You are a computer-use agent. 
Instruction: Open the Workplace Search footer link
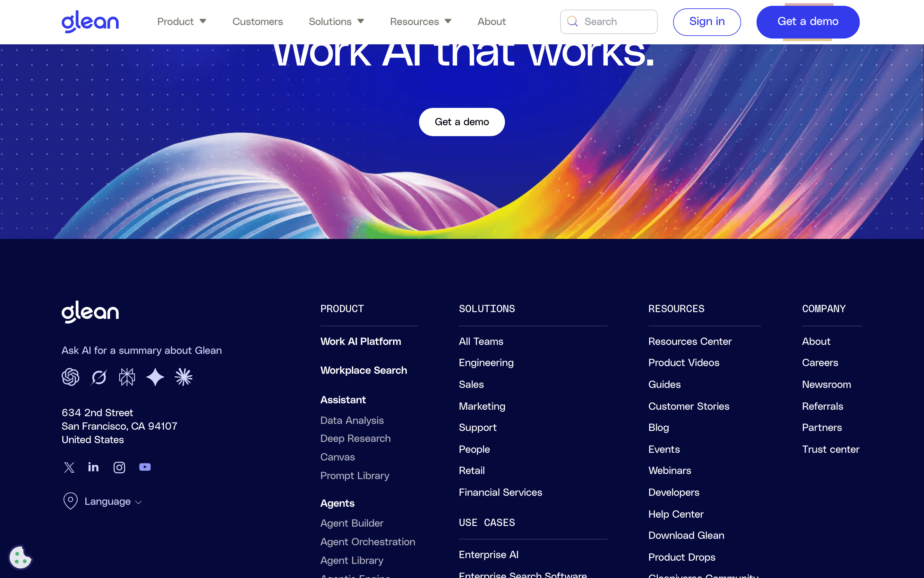[x=364, y=370]
